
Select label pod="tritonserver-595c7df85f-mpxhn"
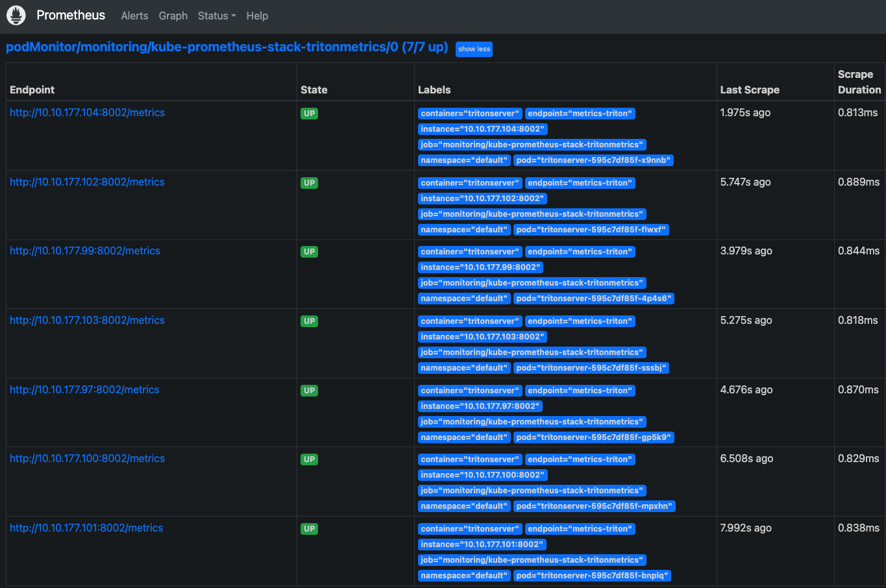[595, 506]
